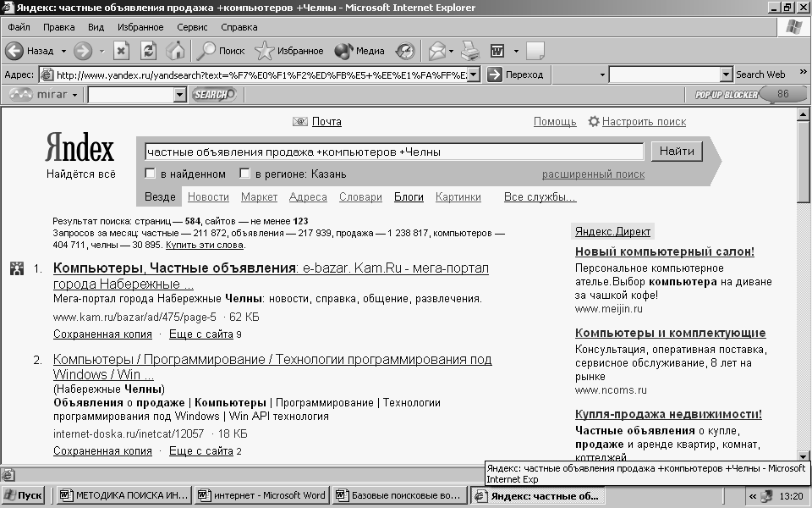Click the Forward arrow toolbar icon
812x508 pixels.
(83, 51)
